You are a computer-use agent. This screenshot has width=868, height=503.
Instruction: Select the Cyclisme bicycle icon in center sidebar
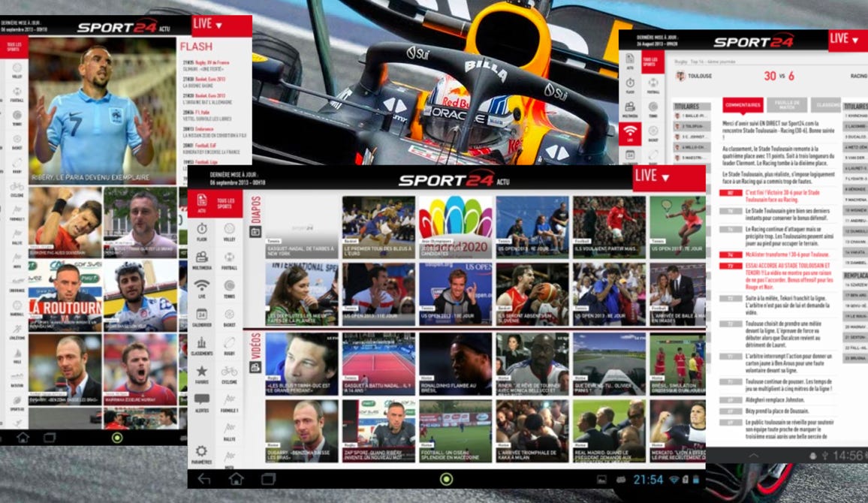(229, 373)
